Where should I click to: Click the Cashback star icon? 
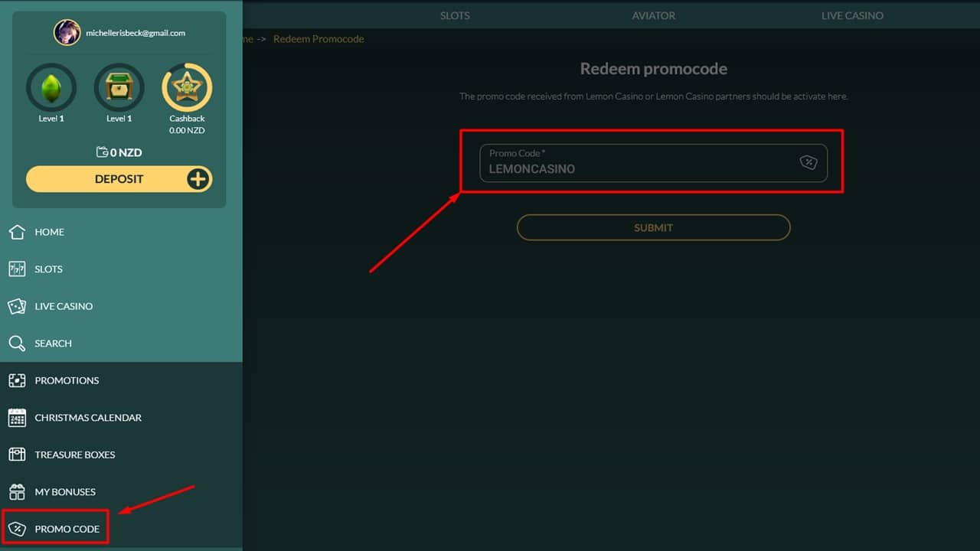coord(187,88)
